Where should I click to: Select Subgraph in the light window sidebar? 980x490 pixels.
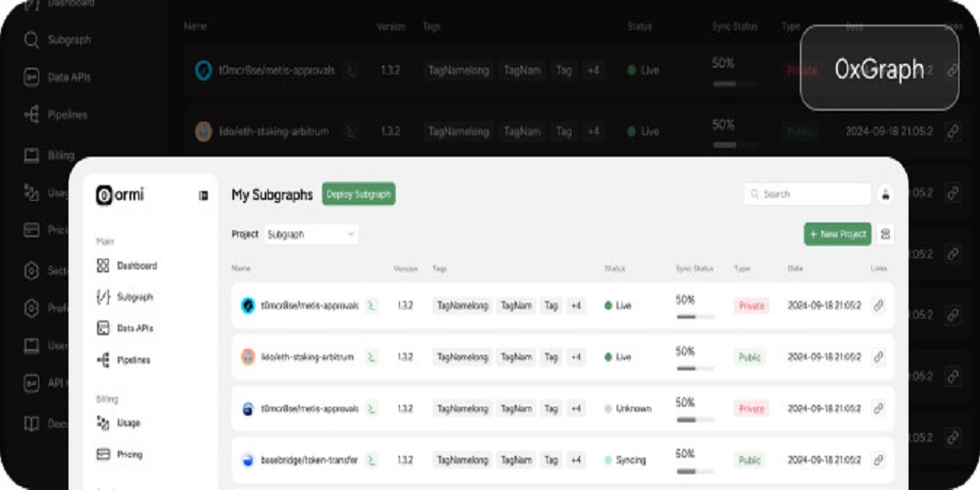[x=125, y=297]
